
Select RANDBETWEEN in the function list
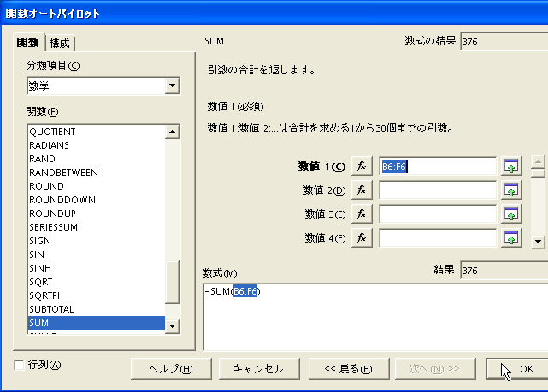click(x=96, y=173)
